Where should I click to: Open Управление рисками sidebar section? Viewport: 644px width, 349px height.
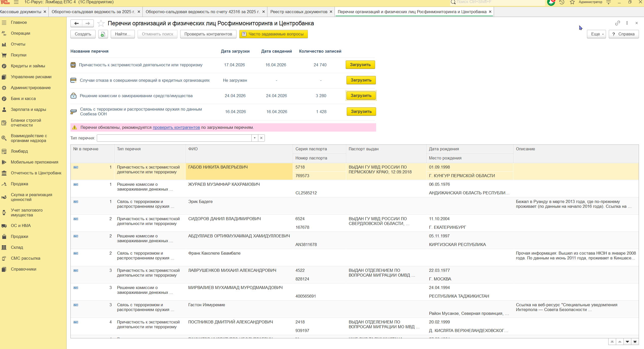point(31,77)
